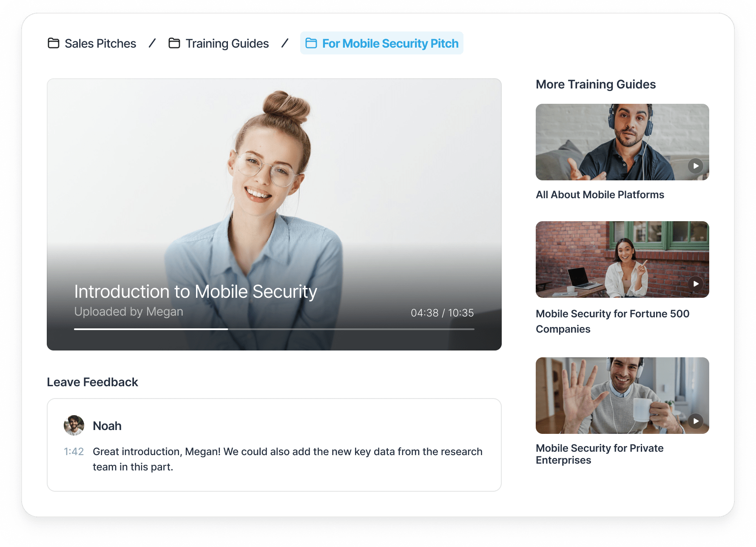Click Noah's profile avatar
The height and width of the screenshot is (547, 756).
tap(74, 425)
